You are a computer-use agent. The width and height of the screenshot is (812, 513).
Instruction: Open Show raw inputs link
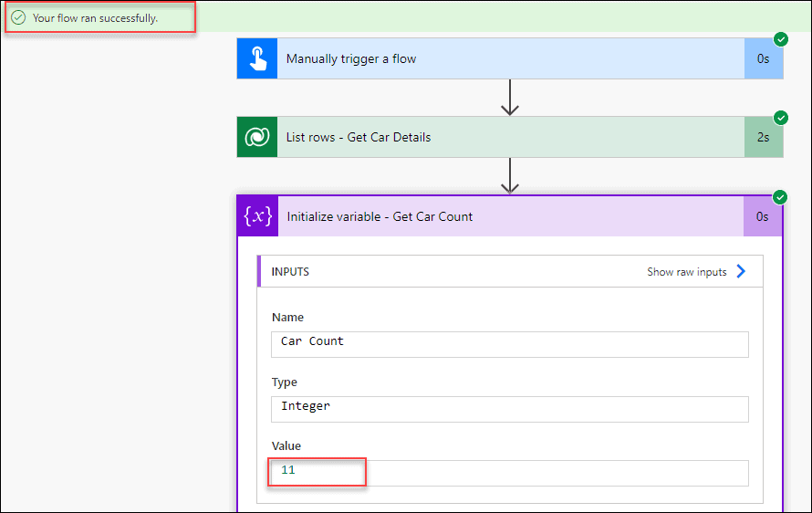(687, 272)
